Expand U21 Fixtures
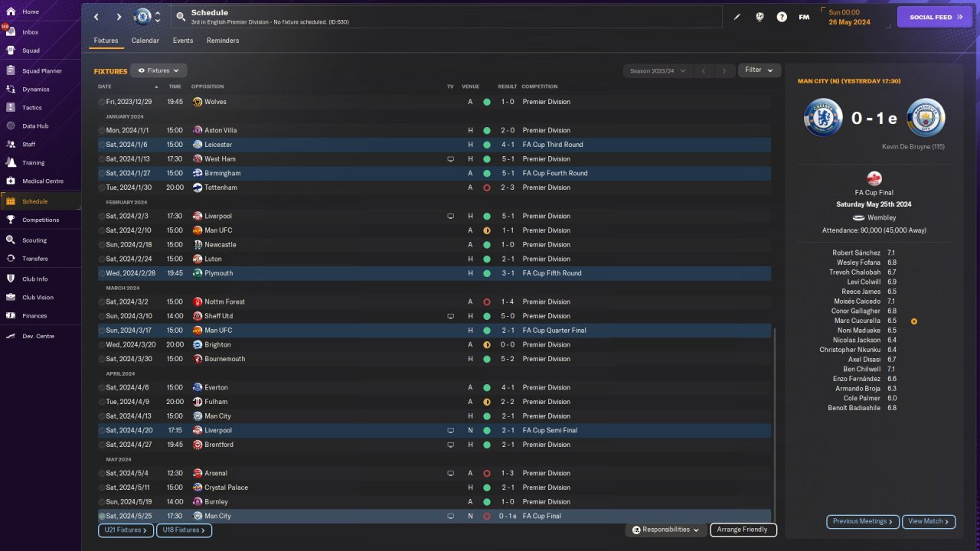 click(126, 530)
